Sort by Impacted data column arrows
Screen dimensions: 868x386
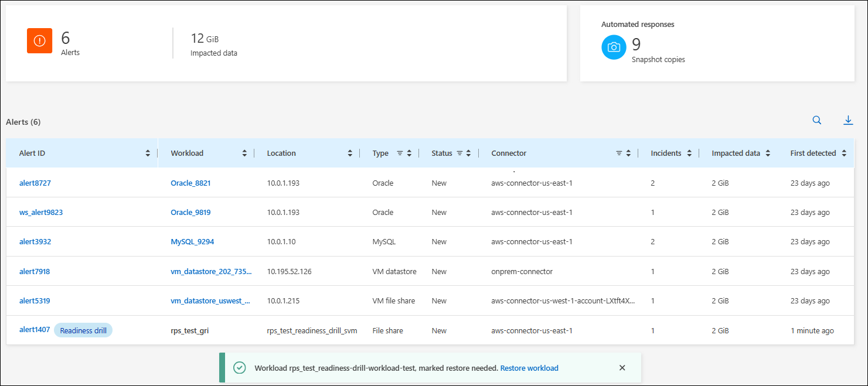768,153
